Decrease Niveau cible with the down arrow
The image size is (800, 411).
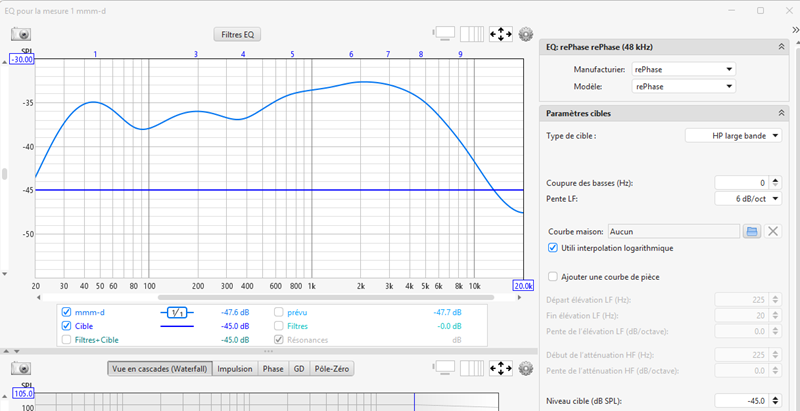pyautogui.click(x=776, y=404)
